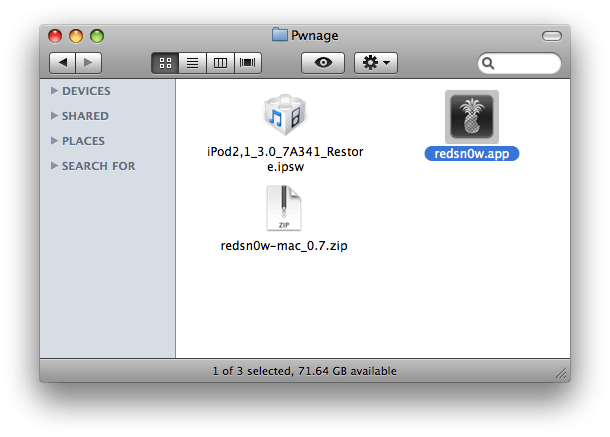Toggle toolbar with the pill button
The image size is (610, 437).
[552, 36]
